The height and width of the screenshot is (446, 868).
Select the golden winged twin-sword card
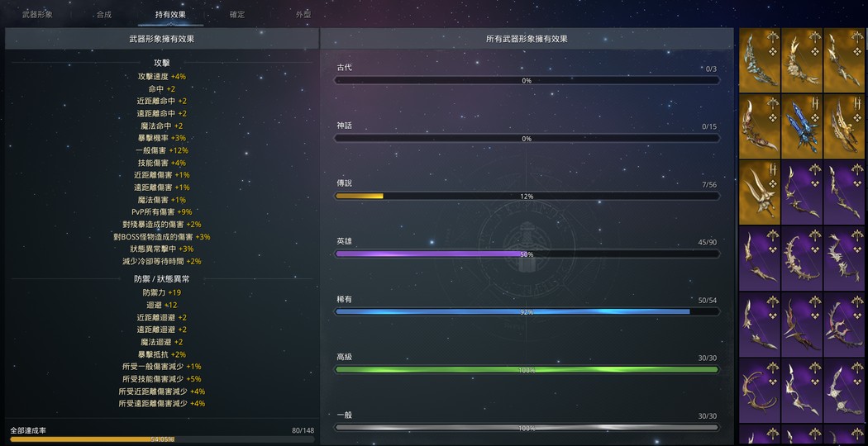click(844, 126)
